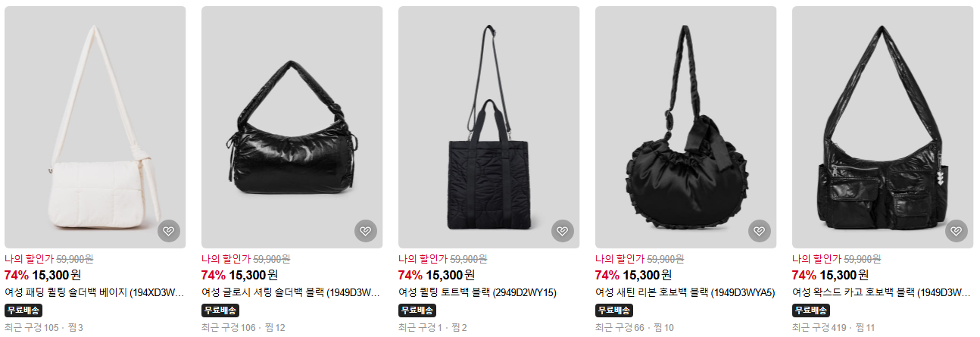Viewport: 980px width, 337px height.
Task: Click 15,300원 price of glossy shirring shoulder bag
Action: tap(253, 275)
